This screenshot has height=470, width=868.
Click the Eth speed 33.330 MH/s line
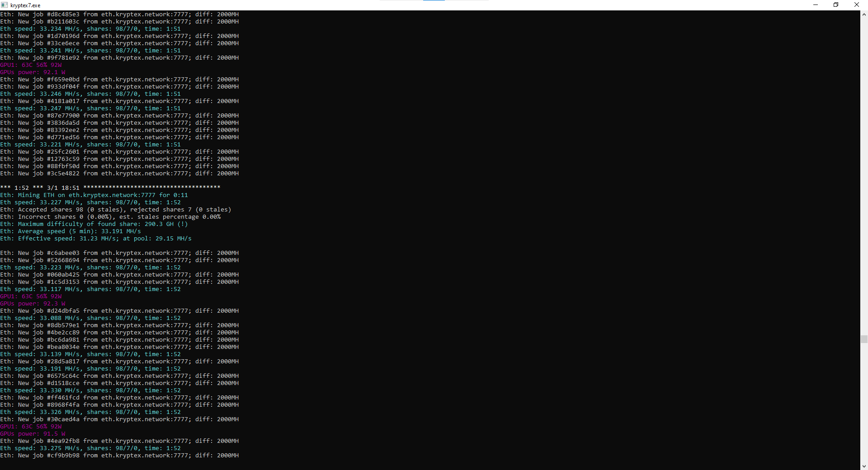pos(90,390)
